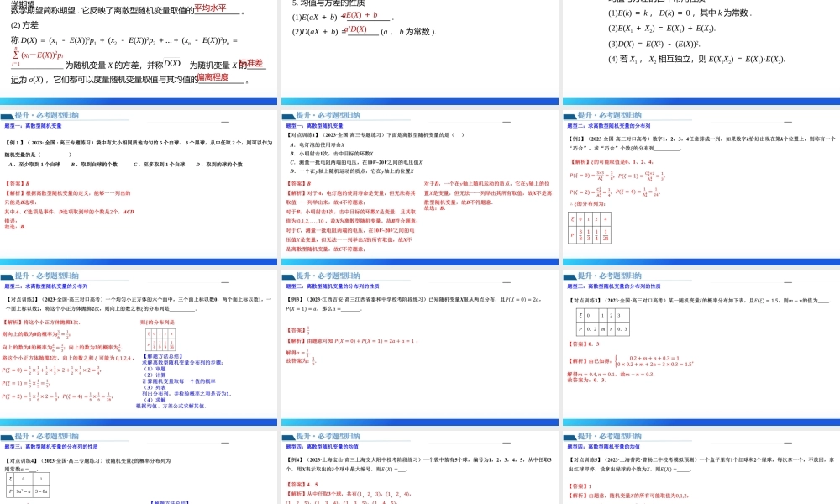840x504 pixels.
Task: Click the line (3)D(X) = E(X²) − (E(X))²
Action: tap(654, 44)
